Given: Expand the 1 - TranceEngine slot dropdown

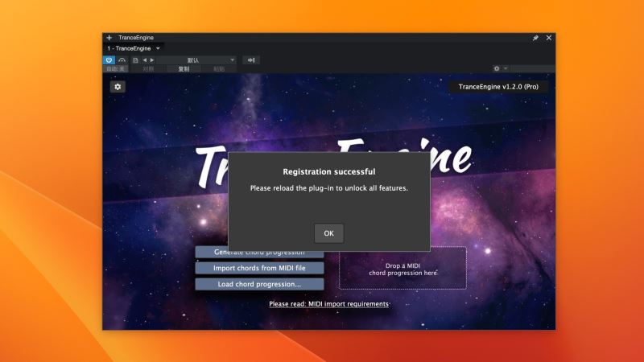Looking at the screenshot, I should [158, 48].
